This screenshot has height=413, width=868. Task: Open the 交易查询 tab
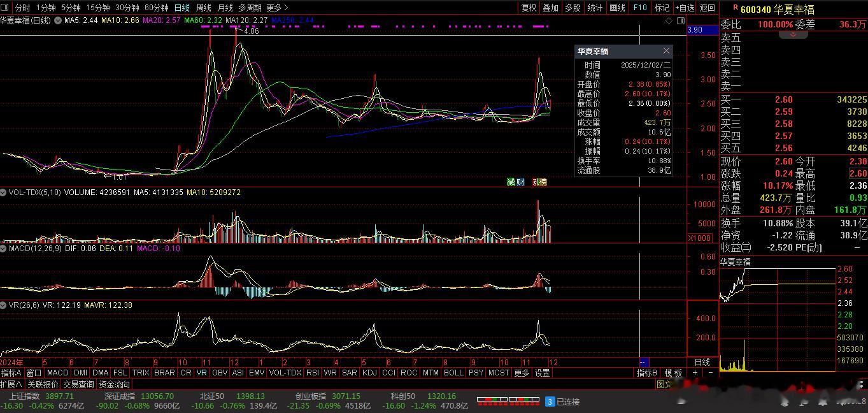tap(78, 384)
